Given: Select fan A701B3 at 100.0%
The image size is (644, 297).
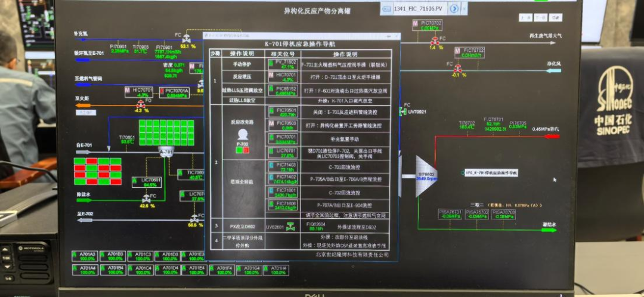Looking at the screenshot, I should tap(113, 256).
